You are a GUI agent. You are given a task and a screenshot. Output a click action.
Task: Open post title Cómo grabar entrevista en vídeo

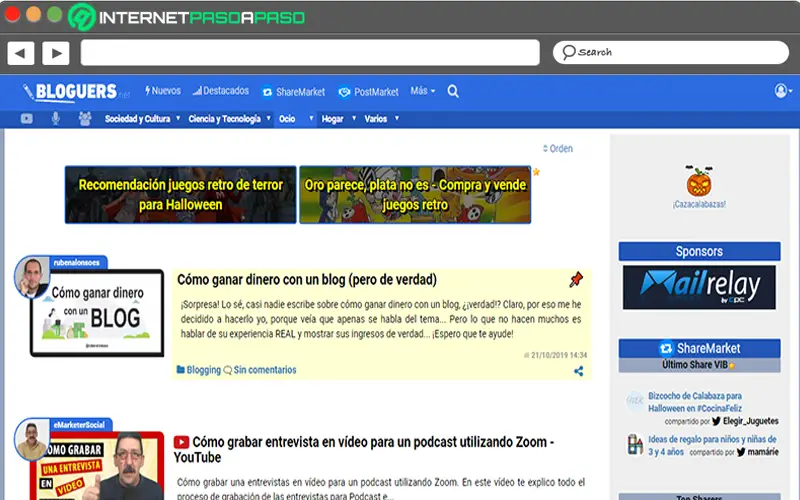coord(363,449)
